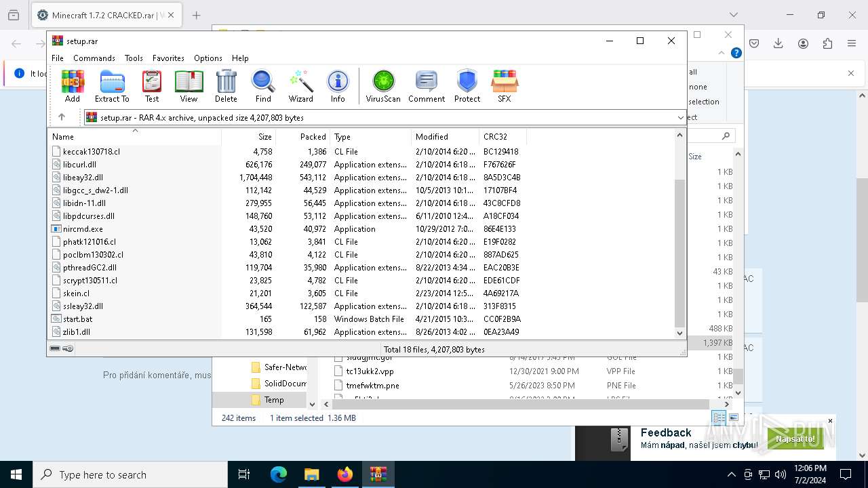Click the Add toolbar icon
Screen dimensions: 868x488
[73, 86]
